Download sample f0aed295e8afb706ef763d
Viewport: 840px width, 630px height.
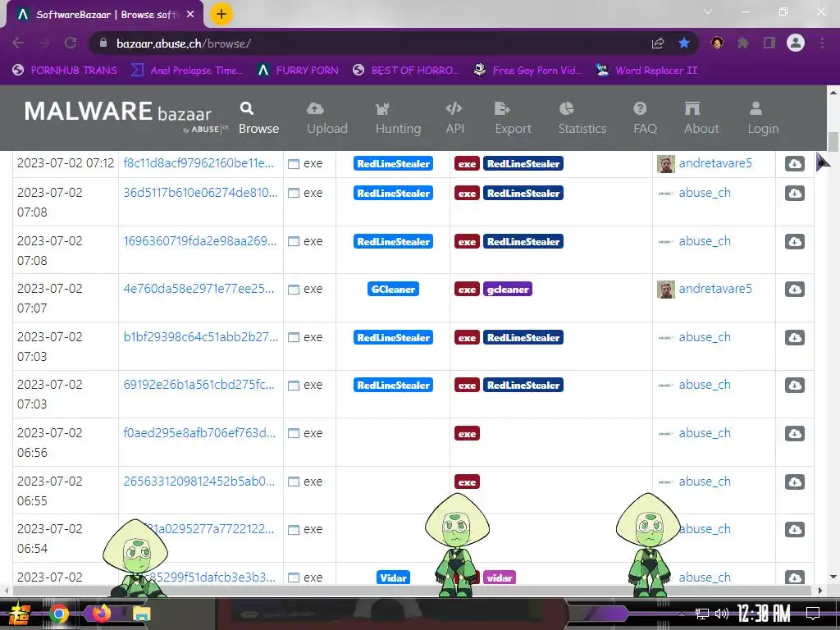[x=794, y=433]
